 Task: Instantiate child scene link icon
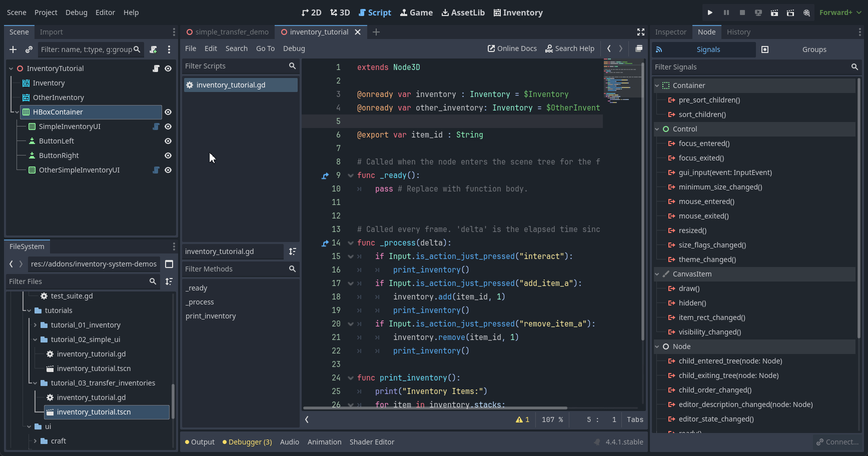(x=29, y=49)
